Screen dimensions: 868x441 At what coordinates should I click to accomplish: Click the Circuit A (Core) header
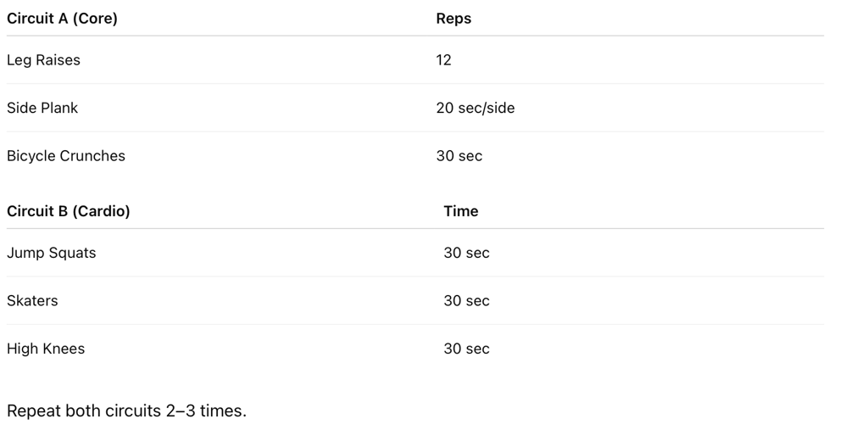pos(62,19)
